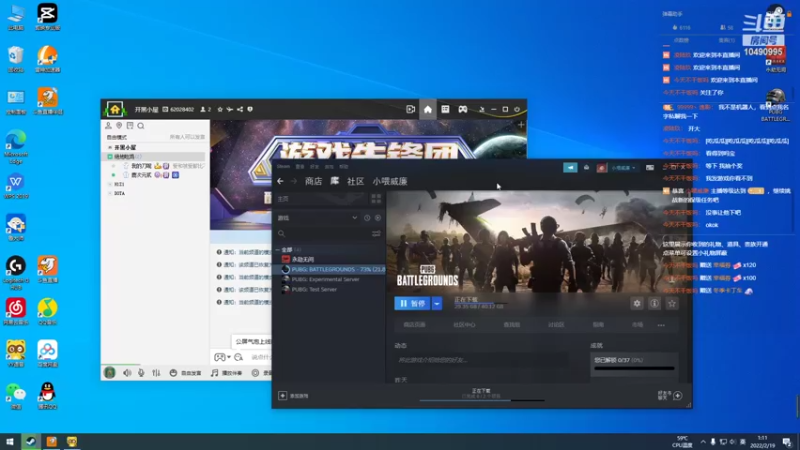
Task: Click the home icon in the voice room window
Action: tap(428, 109)
